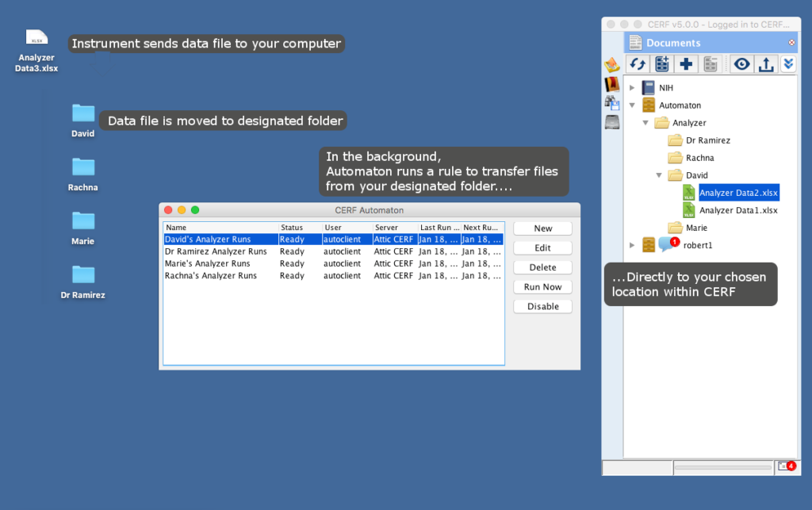Click the Analyzer folder icon in tree
The height and width of the screenshot is (510, 812).
click(x=662, y=123)
